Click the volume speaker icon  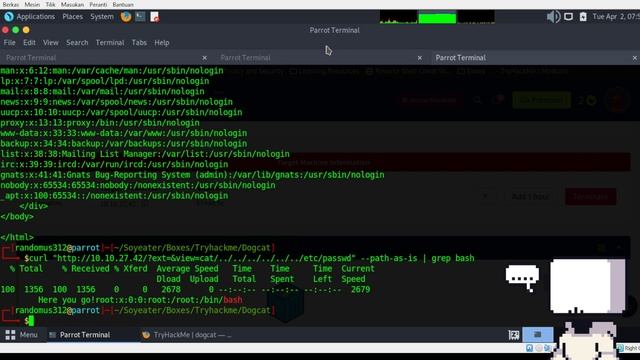(x=553, y=17)
